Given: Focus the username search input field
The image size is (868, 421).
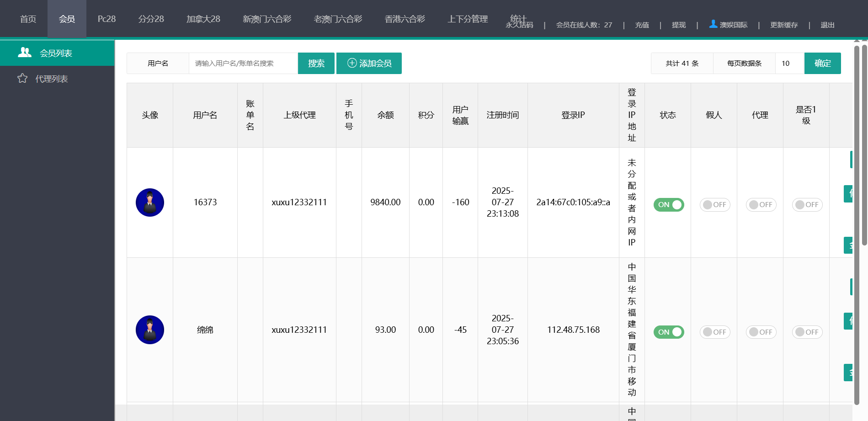Looking at the screenshot, I should [243, 63].
